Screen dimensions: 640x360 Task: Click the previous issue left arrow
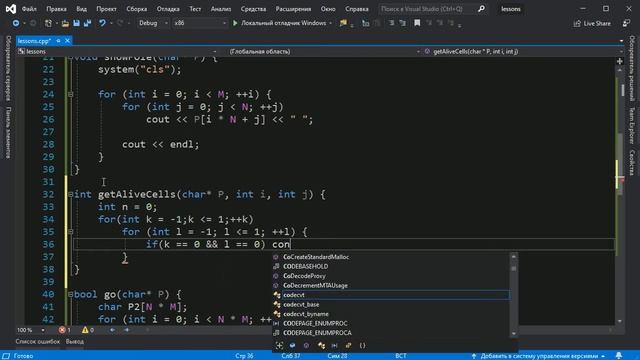click(x=112, y=330)
